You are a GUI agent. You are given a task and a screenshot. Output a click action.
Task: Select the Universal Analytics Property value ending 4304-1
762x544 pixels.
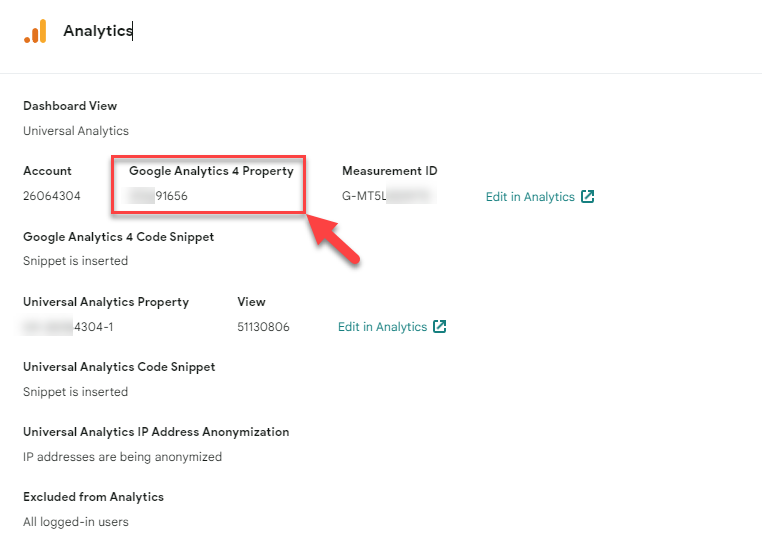click(x=68, y=327)
